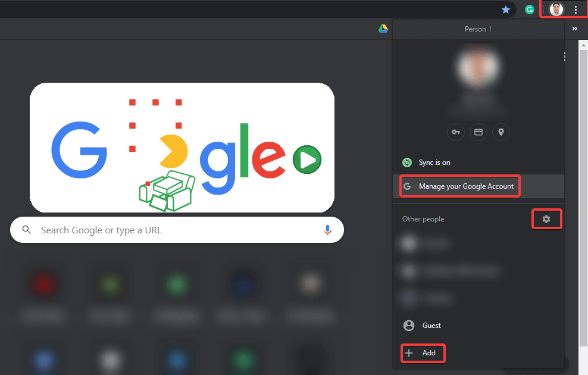Browse as Guest
Viewport: 588px width, 375px height.
pyautogui.click(x=431, y=325)
